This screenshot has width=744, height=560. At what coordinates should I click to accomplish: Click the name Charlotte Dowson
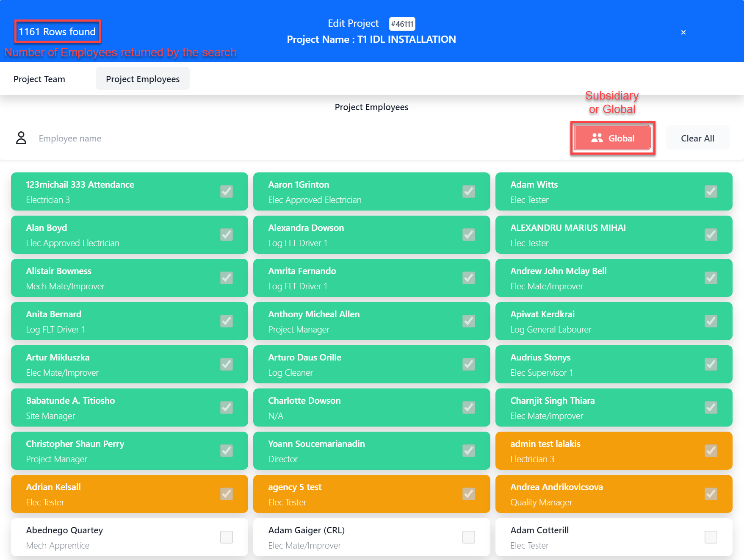(x=304, y=401)
